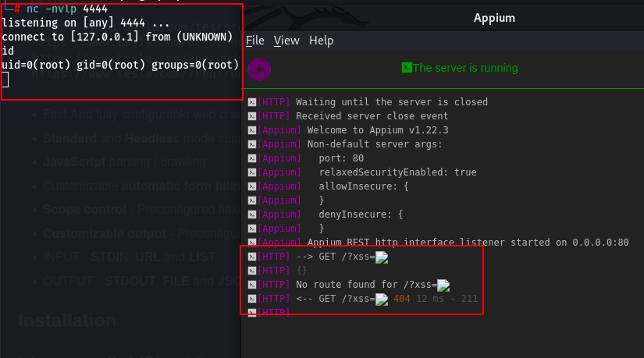Open the Help menu in Appium

tap(321, 41)
